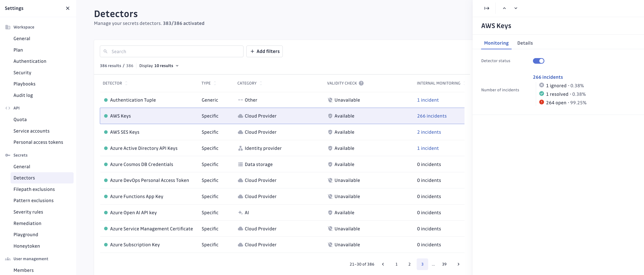Viewport: 644px width, 275px height.
Task: Click the gray ignored incidents icon
Action: [x=541, y=85]
